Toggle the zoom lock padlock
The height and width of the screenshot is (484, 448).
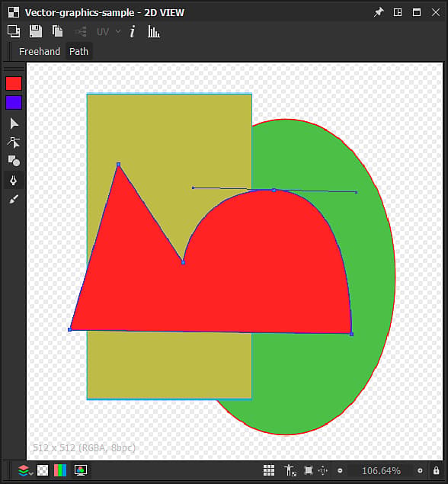click(x=436, y=470)
